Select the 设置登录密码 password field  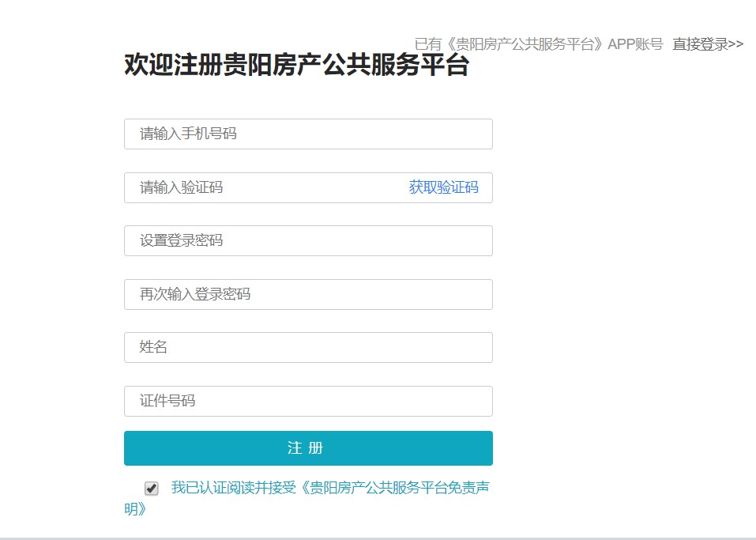coord(308,241)
